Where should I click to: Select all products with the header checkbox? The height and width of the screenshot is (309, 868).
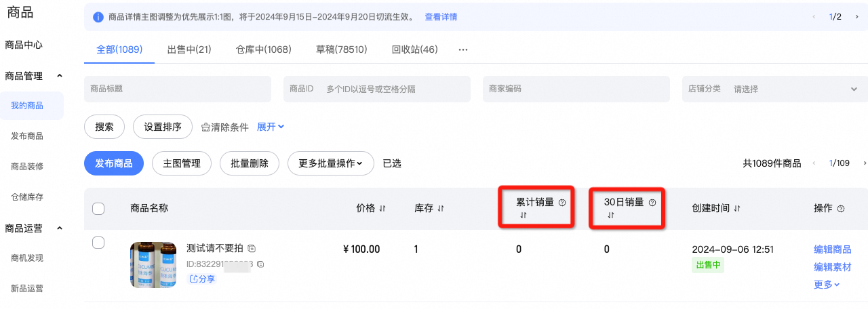98,209
